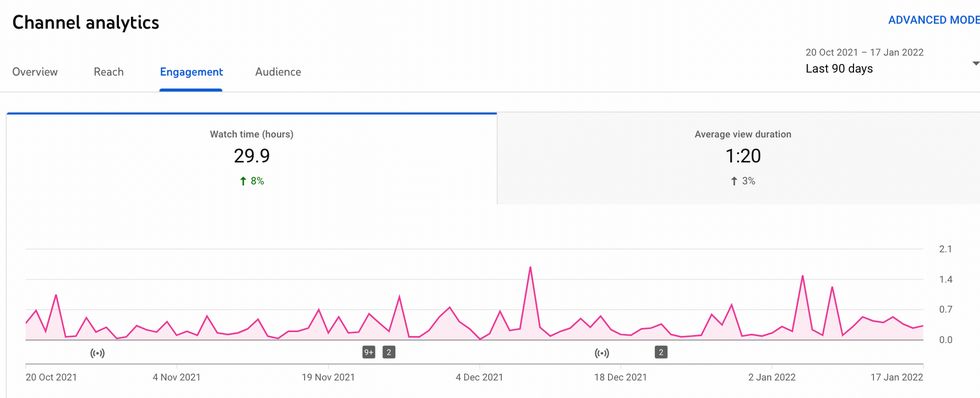Image resolution: width=980 pixels, height=398 pixels.
Task: Open the Audience tab
Action: (278, 72)
